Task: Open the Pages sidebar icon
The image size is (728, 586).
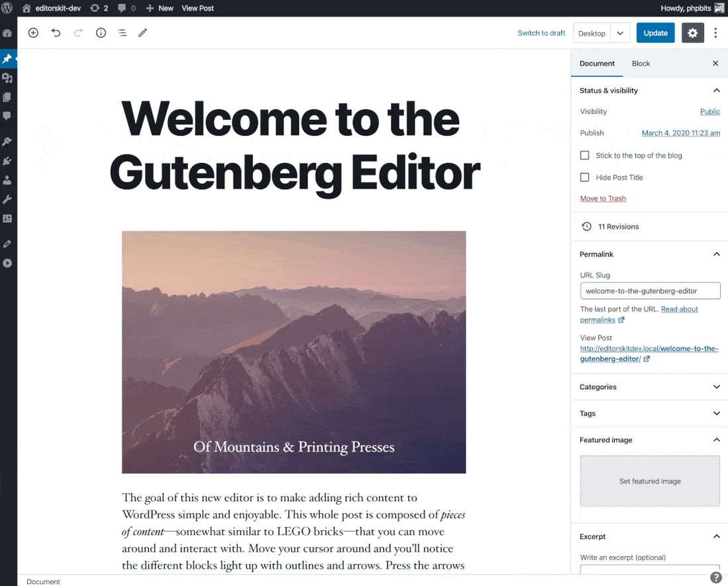Action: (7, 97)
